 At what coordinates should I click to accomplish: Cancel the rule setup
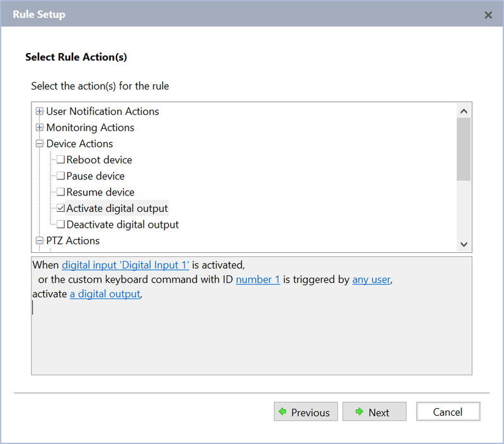448,412
